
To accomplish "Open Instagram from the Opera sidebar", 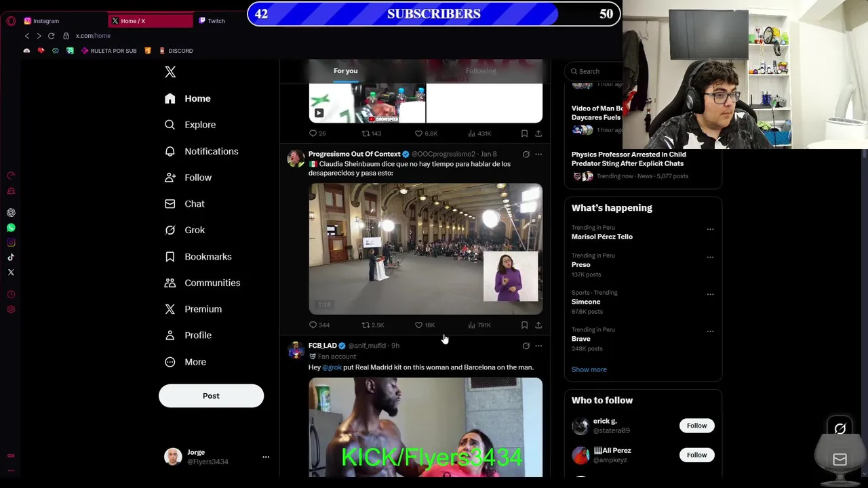I will click(11, 243).
